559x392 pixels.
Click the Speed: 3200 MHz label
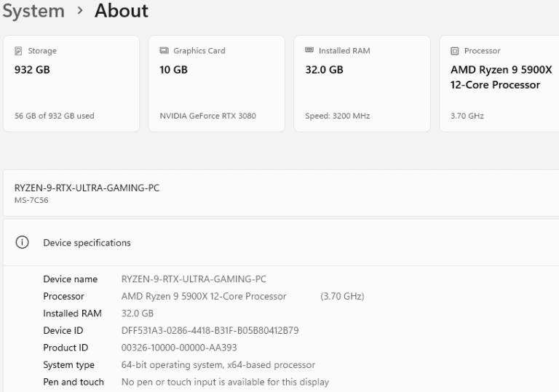click(337, 116)
